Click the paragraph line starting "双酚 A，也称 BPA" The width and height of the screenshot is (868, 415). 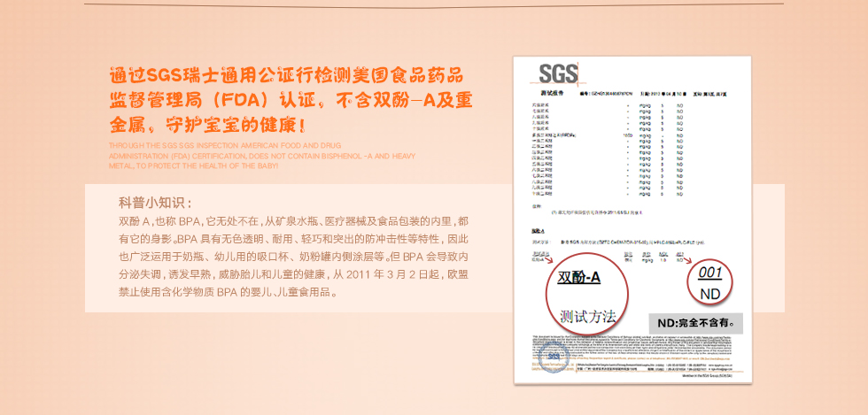point(293,221)
